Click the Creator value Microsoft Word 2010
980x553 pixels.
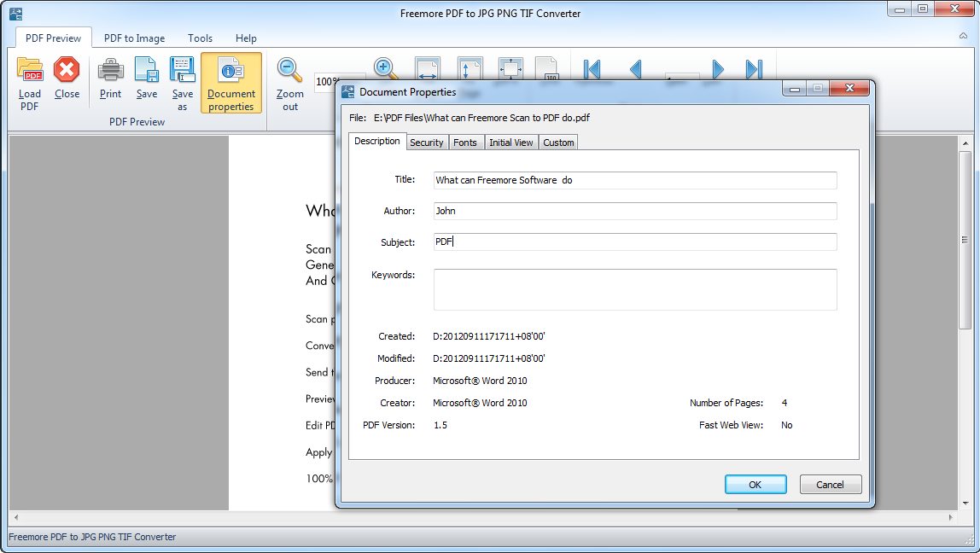(480, 403)
